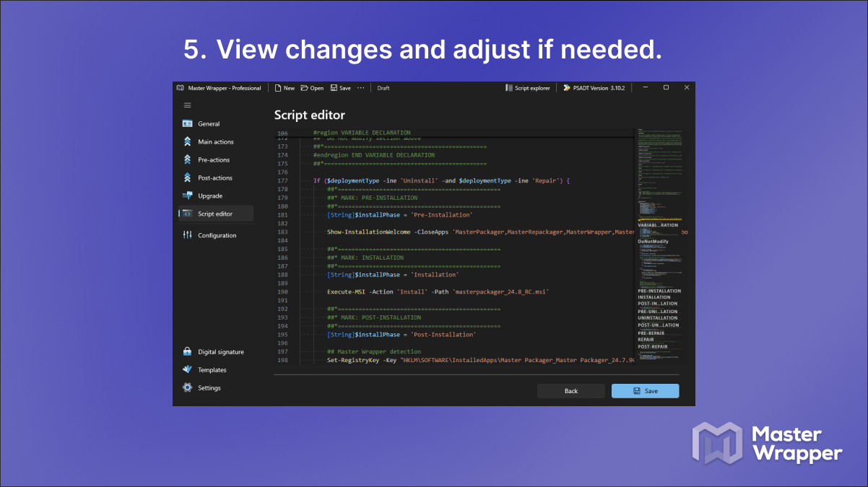Jump to VARIABL...RATION in the minimap
Image resolution: width=868 pixels, height=487 pixels.
[x=658, y=225]
